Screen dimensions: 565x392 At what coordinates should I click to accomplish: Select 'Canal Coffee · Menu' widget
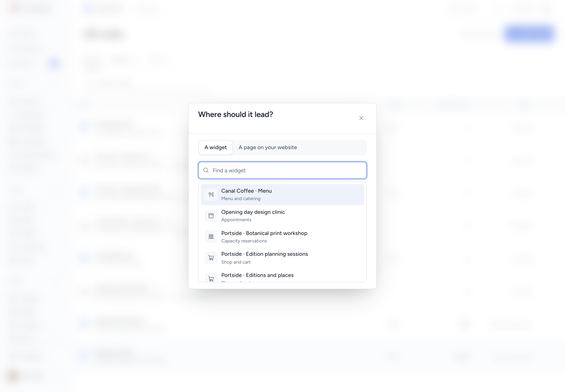[282, 194]
